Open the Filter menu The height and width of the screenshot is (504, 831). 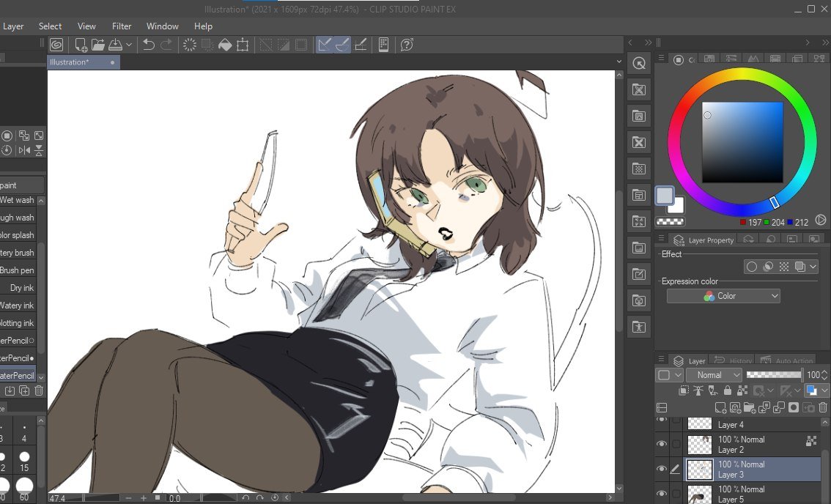(122, 26)
